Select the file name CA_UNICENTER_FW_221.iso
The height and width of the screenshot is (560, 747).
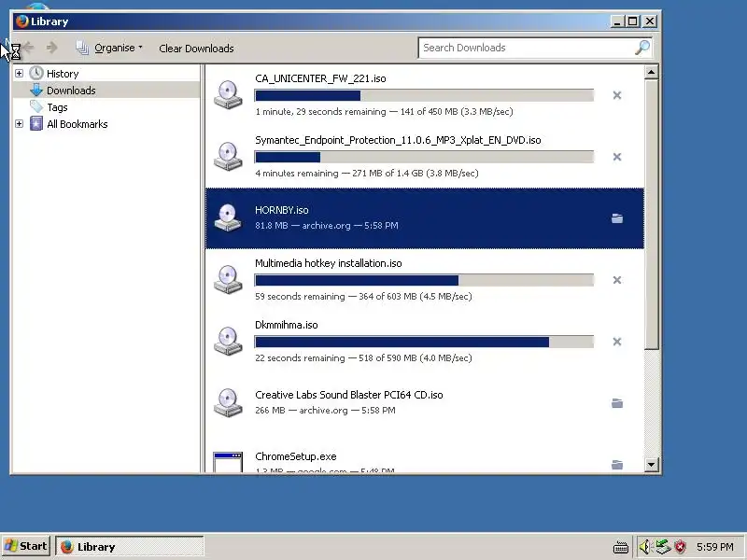tap(320, 78)
